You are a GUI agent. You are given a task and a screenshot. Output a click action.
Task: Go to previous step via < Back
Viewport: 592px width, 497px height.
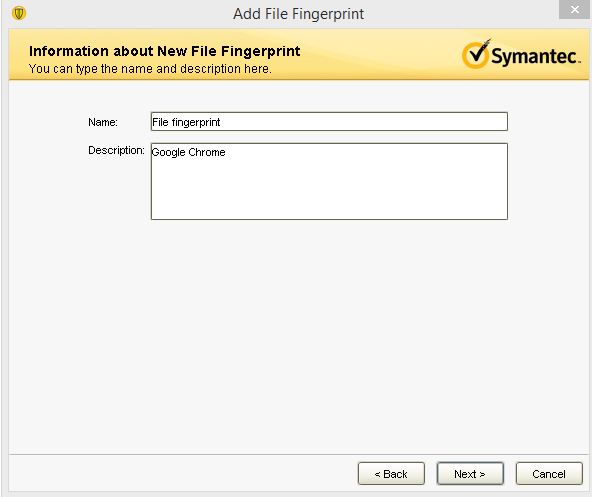(x=391, y=474)
